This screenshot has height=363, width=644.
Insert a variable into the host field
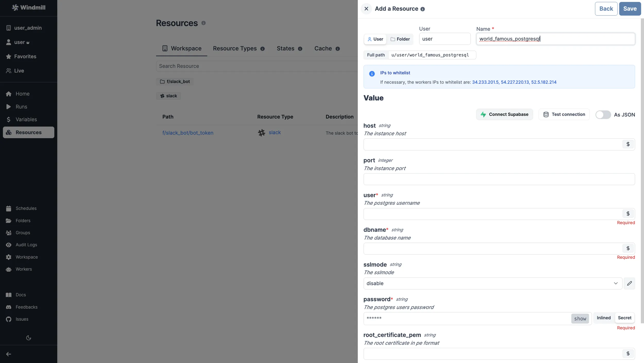628,144
